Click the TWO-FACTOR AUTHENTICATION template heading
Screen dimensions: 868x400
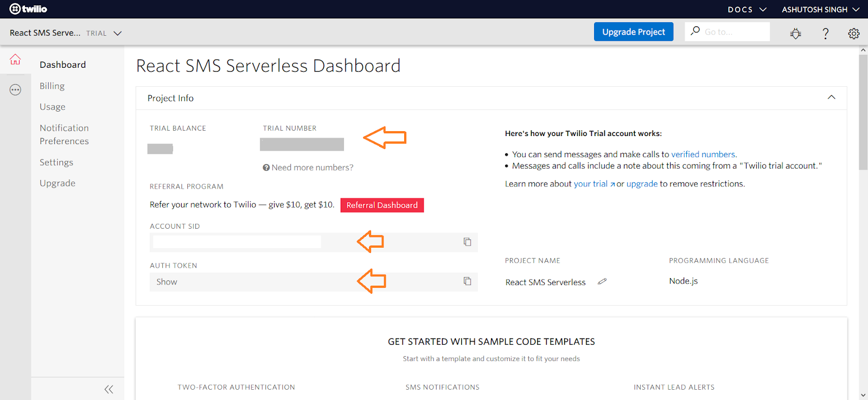[237, 387]
